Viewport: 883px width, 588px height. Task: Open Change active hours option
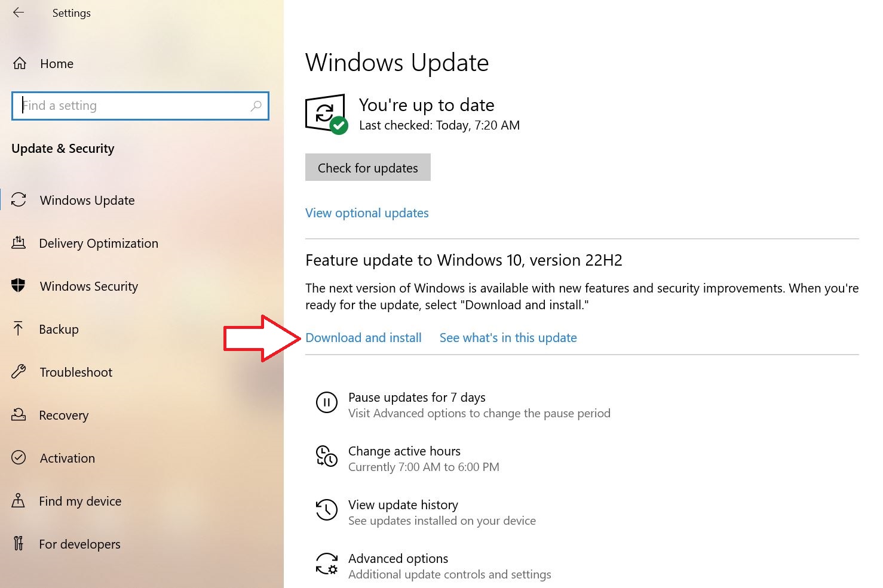[x=404, y=451]
